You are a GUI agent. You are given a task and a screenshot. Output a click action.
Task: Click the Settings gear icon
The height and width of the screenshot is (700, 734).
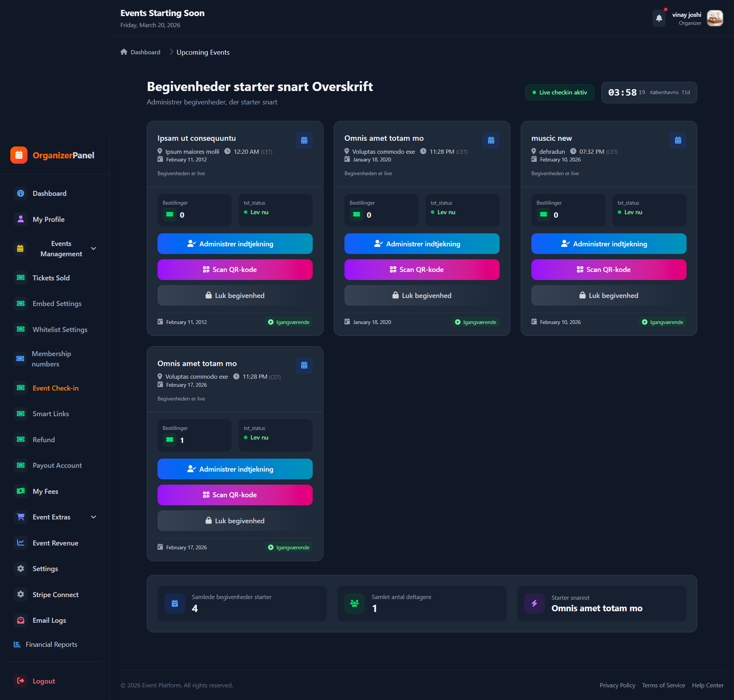pos(21,569)
